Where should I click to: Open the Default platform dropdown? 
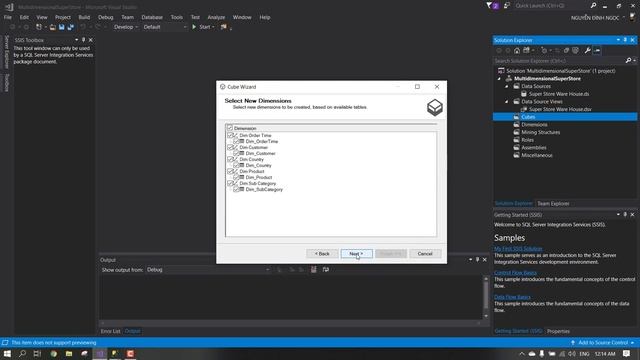164,27
